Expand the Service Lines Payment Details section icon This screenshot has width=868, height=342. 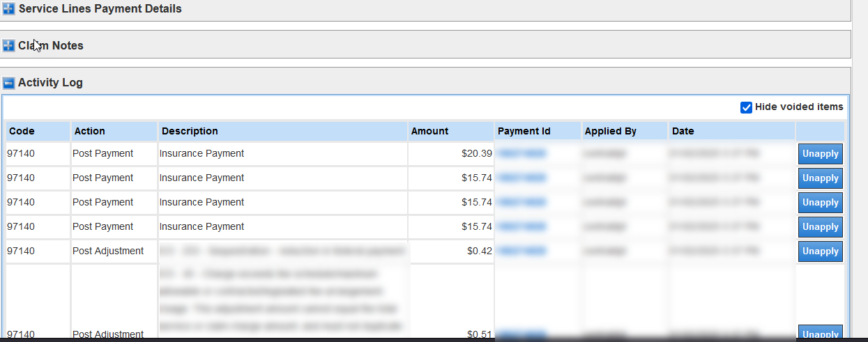[8, 10]
